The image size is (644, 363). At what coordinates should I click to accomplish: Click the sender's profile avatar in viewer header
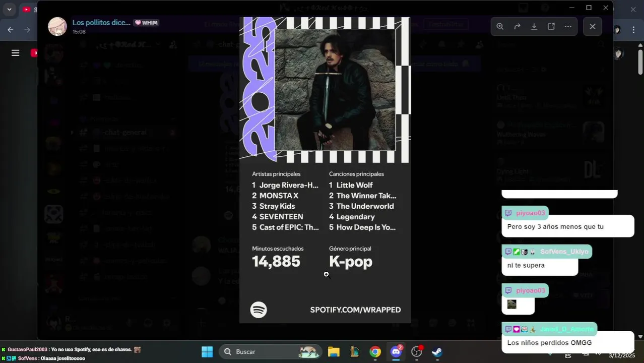tap(57, 26)
